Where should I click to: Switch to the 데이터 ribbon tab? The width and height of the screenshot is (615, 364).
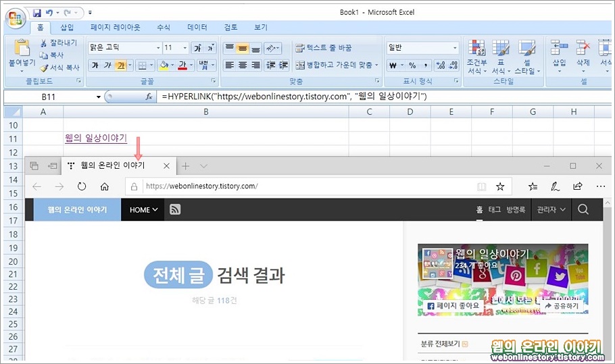pyautogui.click(x=197, y=28)
